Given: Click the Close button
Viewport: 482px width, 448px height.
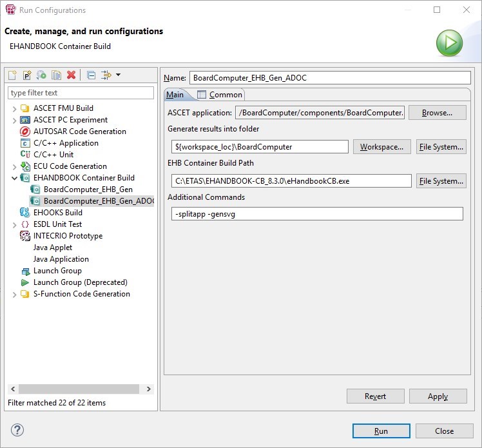Looking at the screenshot, I should 444,431.
